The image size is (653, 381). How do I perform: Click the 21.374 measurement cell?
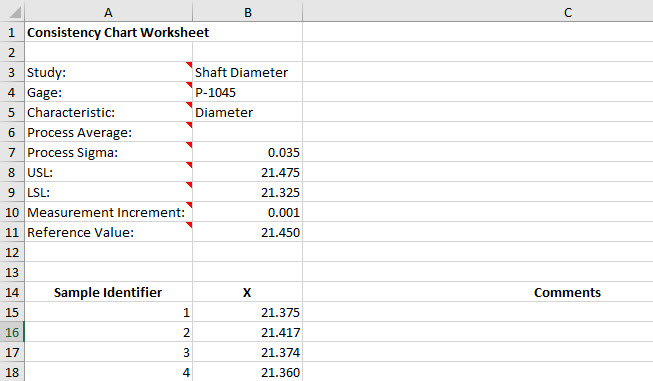coord(248,352)
